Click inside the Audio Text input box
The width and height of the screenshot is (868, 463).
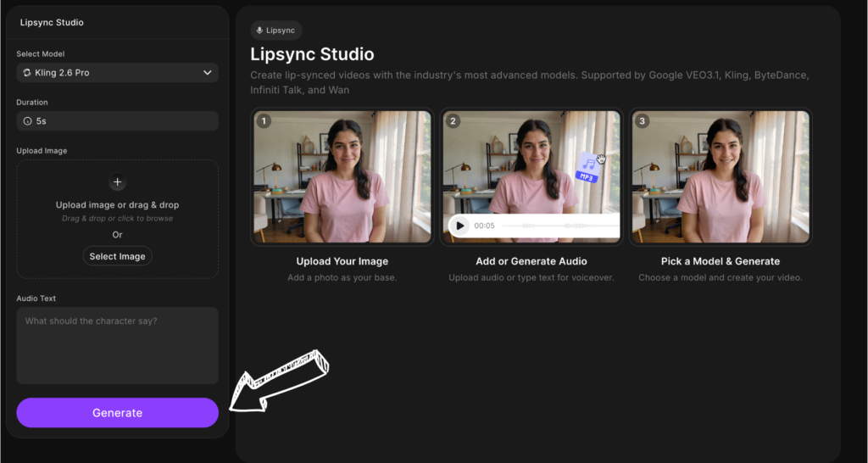point(117,345)
